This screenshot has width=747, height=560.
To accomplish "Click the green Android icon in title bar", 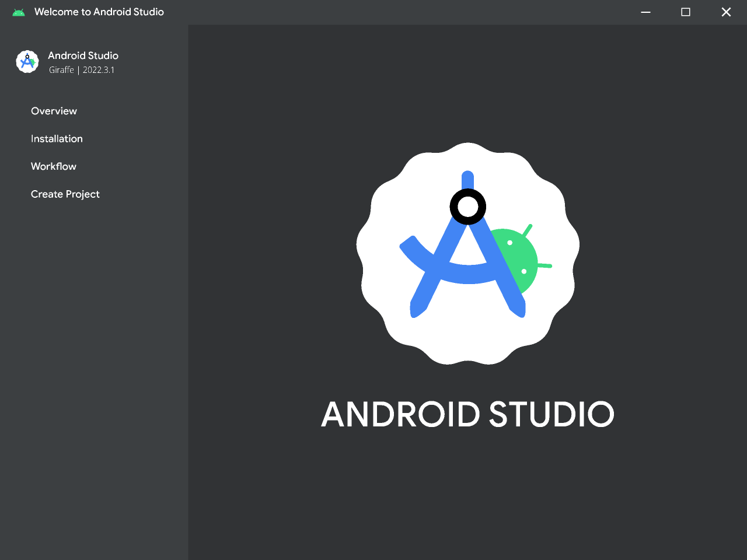I will [19, 12].
